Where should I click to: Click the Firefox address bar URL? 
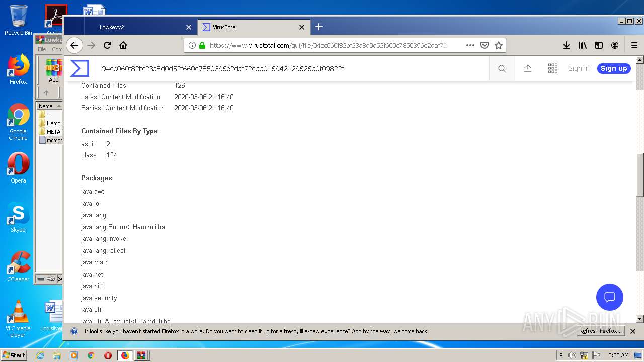coord(328,45)
